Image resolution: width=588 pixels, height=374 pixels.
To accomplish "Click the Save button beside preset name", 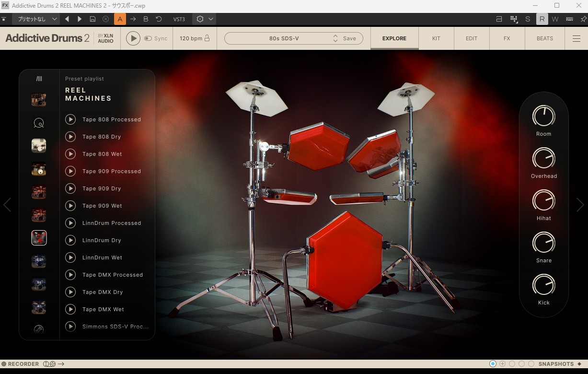I will [x=349, y=38].
